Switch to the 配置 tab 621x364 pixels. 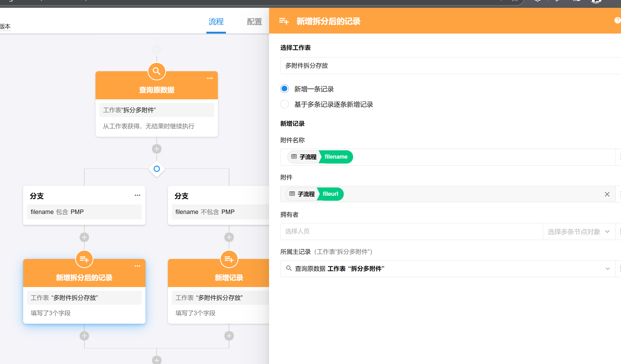[254, 22]
